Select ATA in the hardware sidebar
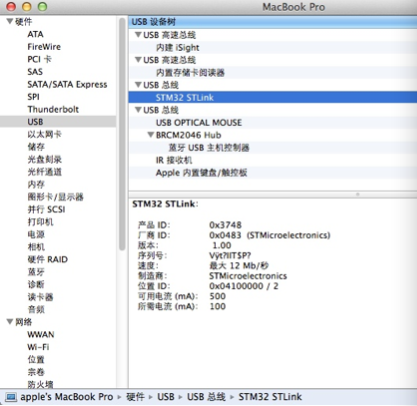The image size is (417, 406). pyautogui.click(x=35, y=34)
